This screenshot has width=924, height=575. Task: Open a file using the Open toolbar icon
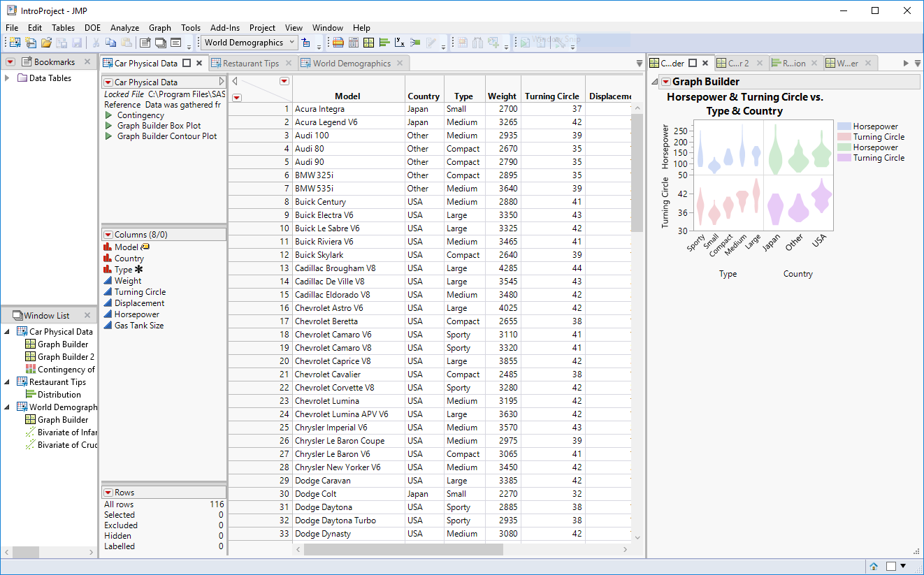48,42
